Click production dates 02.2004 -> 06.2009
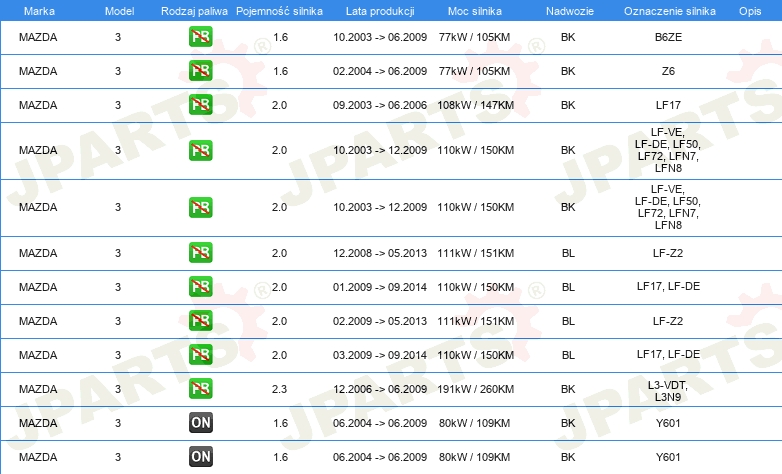The width and height of the screenshot is (782, 474). click(380, 71)
